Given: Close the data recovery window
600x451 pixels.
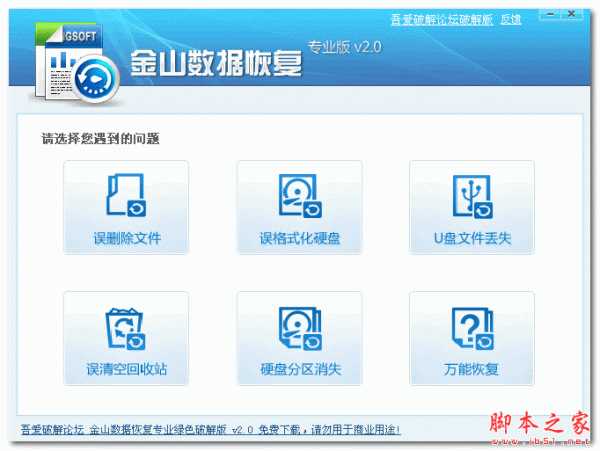Looking at the screenshot, I should click(x=571, y=15).
